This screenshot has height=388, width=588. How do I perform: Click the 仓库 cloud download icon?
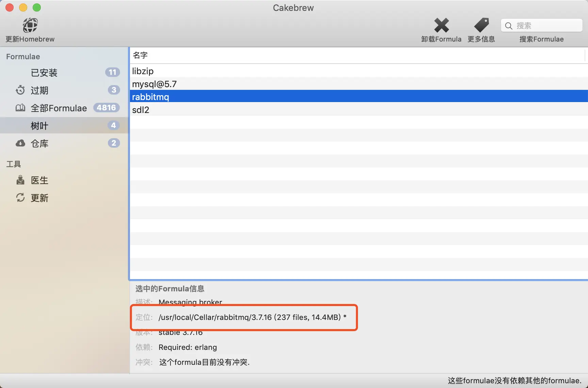[20, 143]
